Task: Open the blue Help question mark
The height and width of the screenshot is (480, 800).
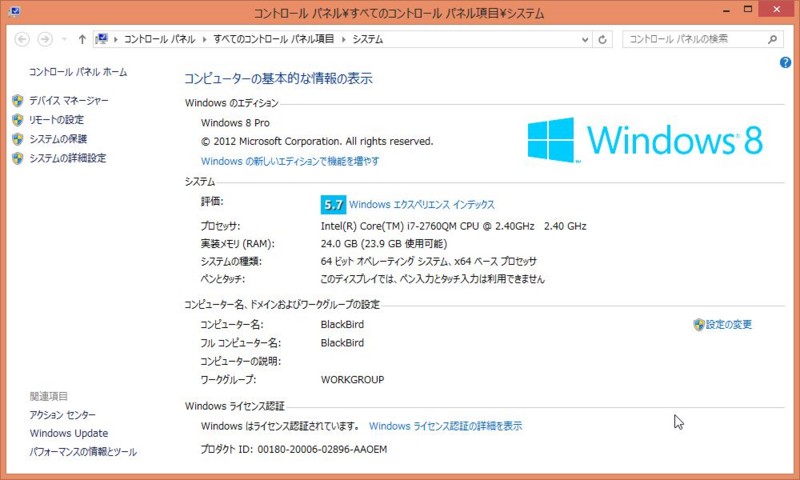Action: pyautogui.click(x=785, y=63)
